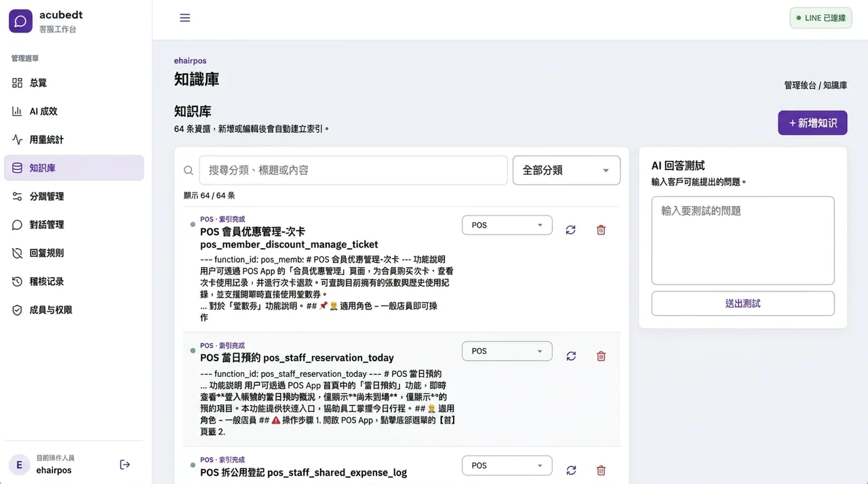Focus the 輸入要測試的問題 text area
Screen dimensions: 868x484
(743, 241)
